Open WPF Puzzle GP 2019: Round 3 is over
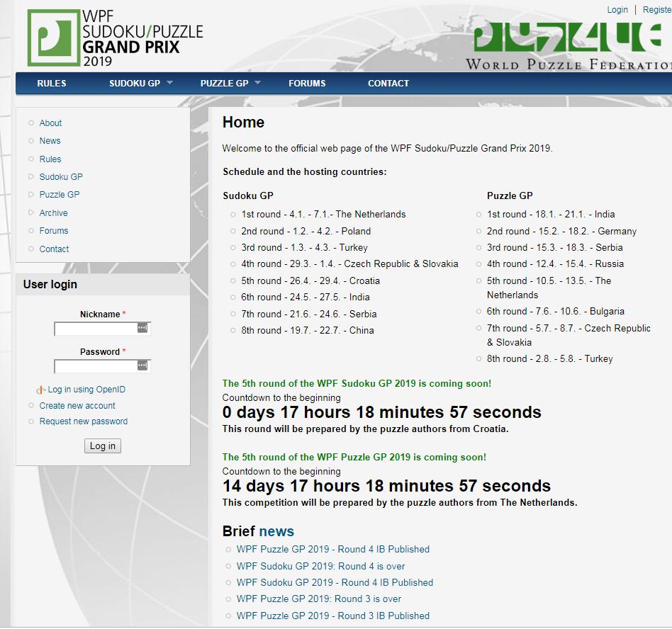The image size is (672, 629). pos(319,599)
